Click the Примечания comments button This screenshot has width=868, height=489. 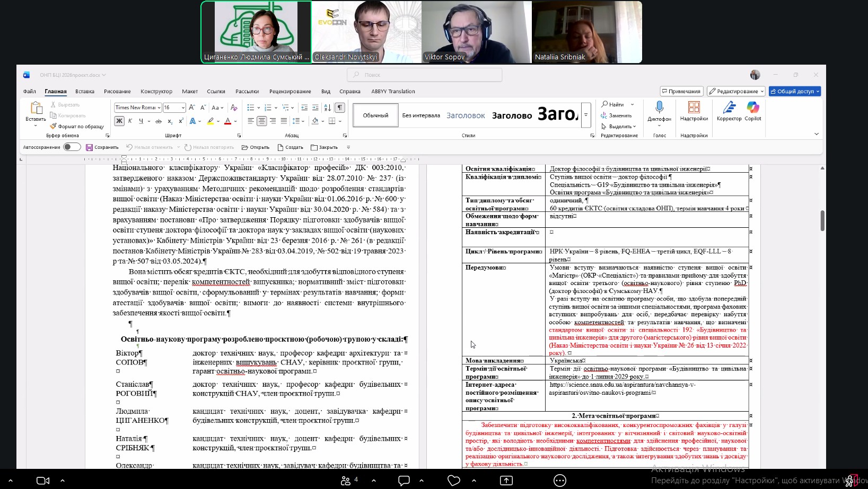coord(681,91)
